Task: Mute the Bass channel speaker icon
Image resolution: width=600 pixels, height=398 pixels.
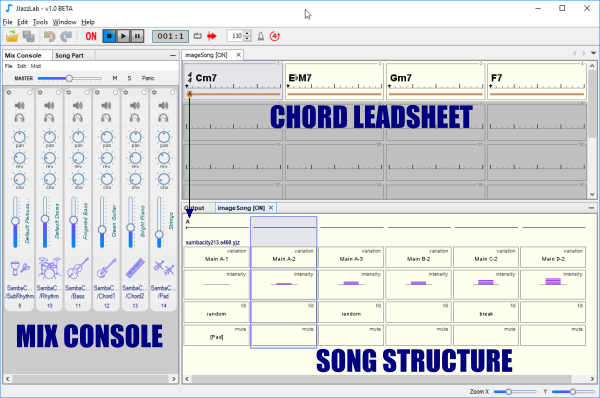Action: pos(78,105)
